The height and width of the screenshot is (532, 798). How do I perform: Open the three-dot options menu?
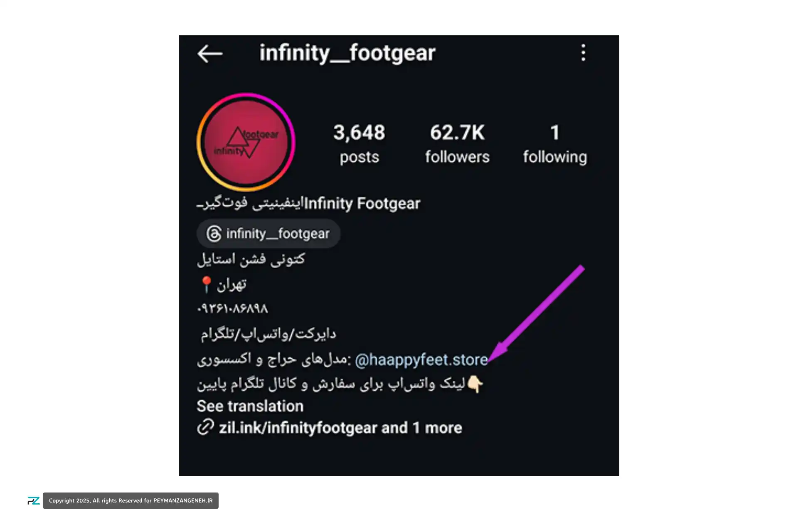click(583, 53)
